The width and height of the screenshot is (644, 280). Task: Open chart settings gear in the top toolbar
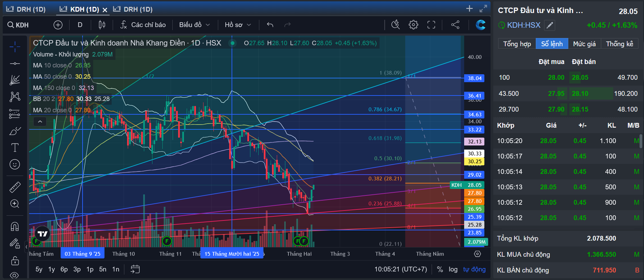click(413, 25)
